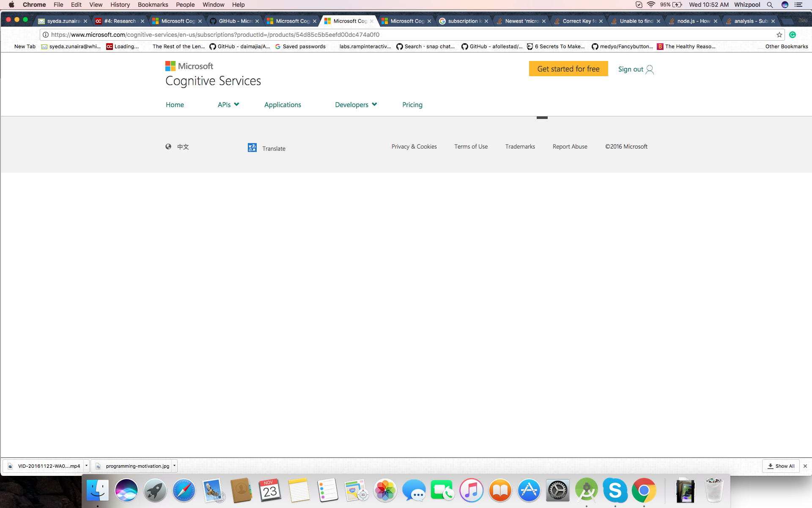Image resolution: width=812 pixels, height=508 pixels.
Task: Open Android Studio in dock
Action: pyautogui.click(x=586, y=491)
